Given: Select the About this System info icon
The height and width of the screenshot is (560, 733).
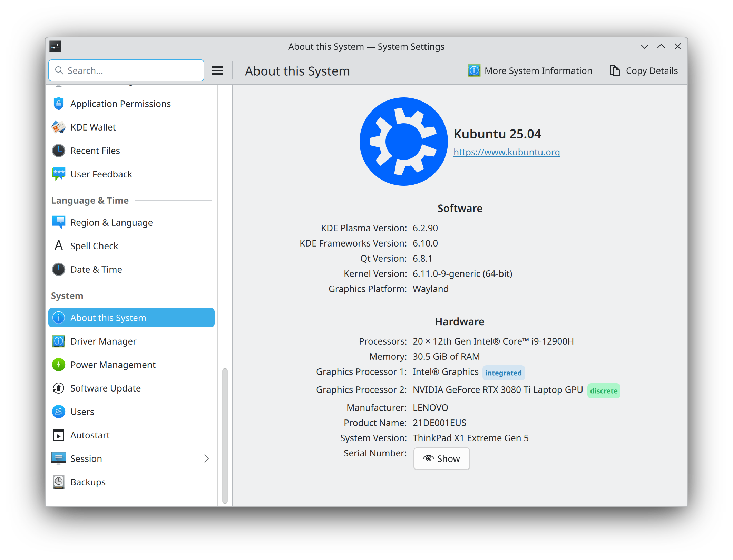Looking at the screenshot, I should pyautogui.click(x=59, y=318).
